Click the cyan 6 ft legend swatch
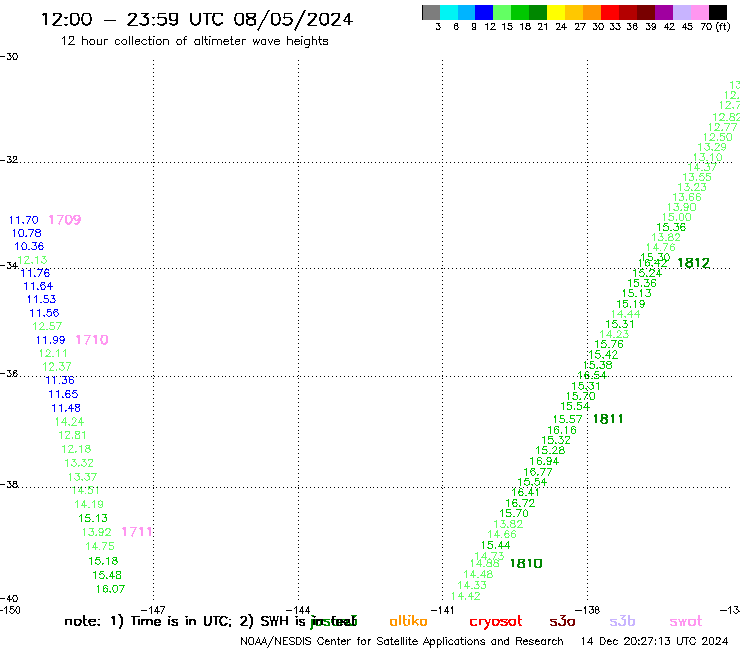Image resolution: width=740 pixels, height=650 pixels. (x=448, y=12)
